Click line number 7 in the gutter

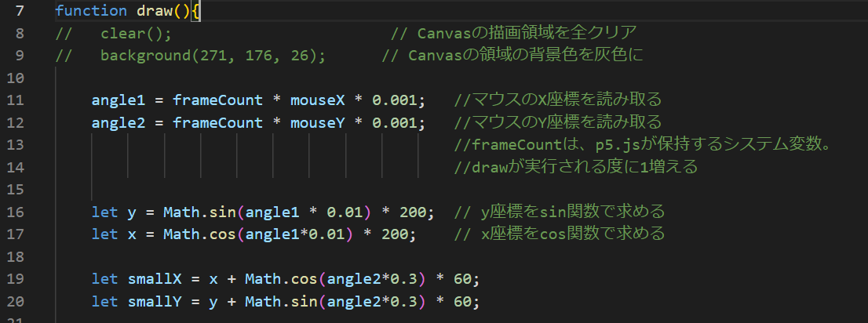click(x=20, y=11)
